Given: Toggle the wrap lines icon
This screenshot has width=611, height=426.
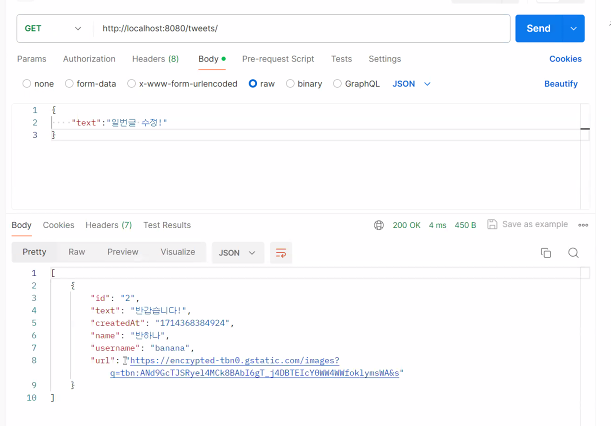Looking at the screenshot, I should [281, 253].
